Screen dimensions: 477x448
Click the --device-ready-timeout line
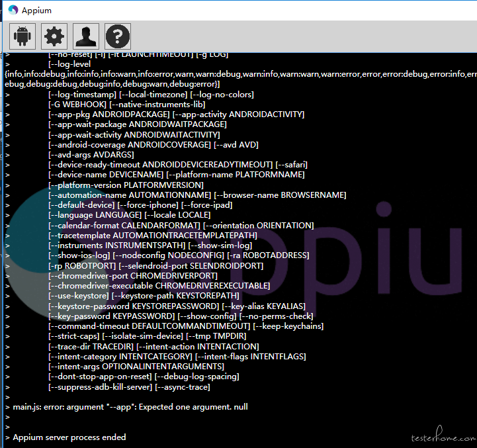click(x=178, y=165)
